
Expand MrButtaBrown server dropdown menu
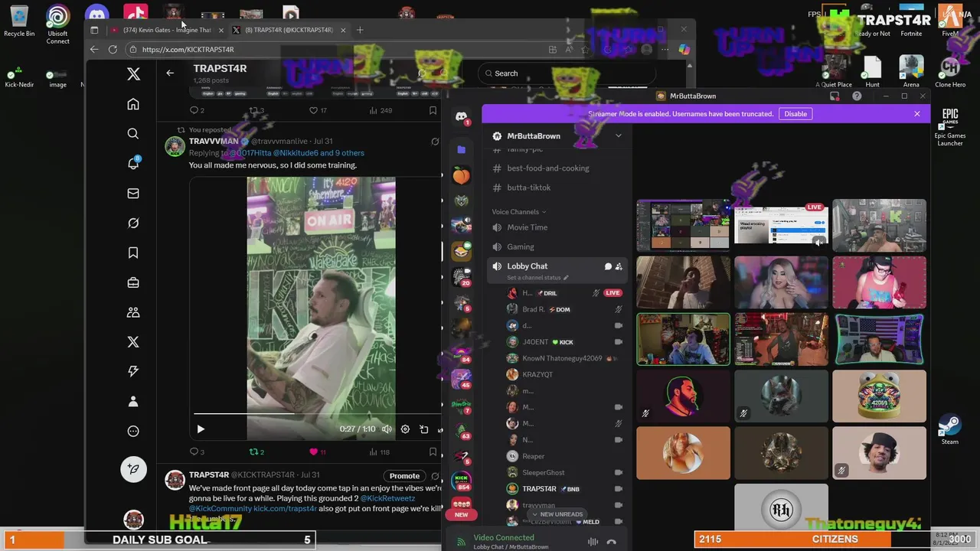(619, 136)
